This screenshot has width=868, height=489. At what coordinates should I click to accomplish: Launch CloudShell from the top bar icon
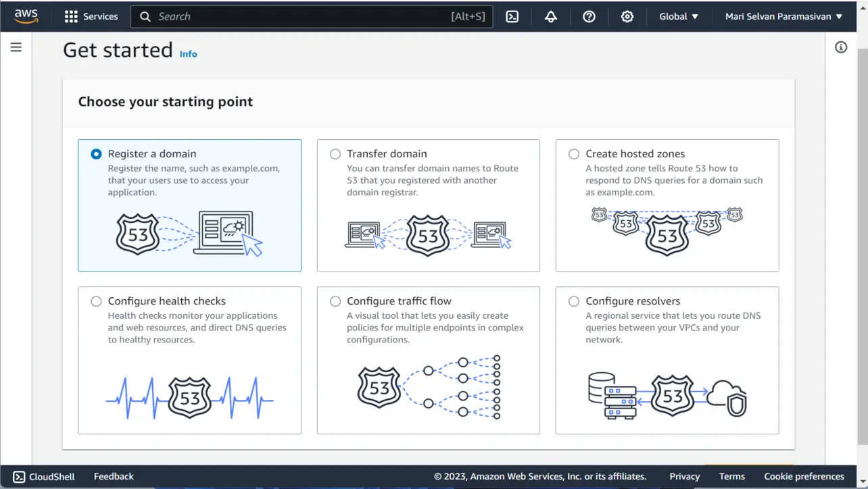click(x=512, y=16)
